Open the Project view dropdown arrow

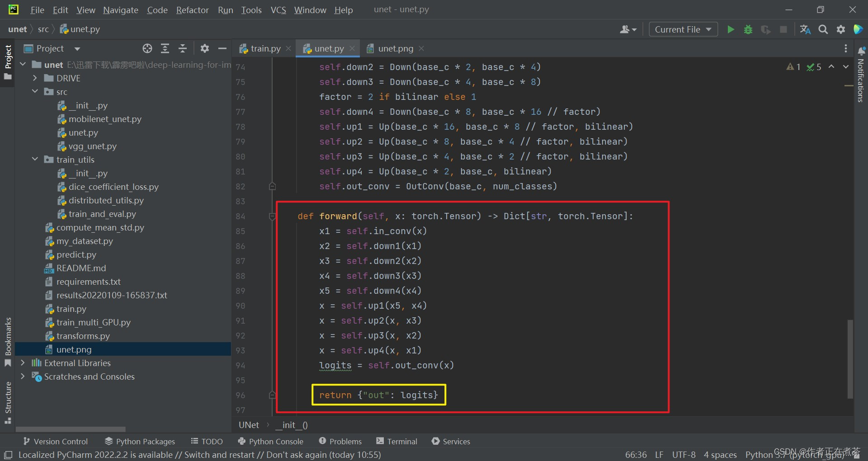[77, 49]
